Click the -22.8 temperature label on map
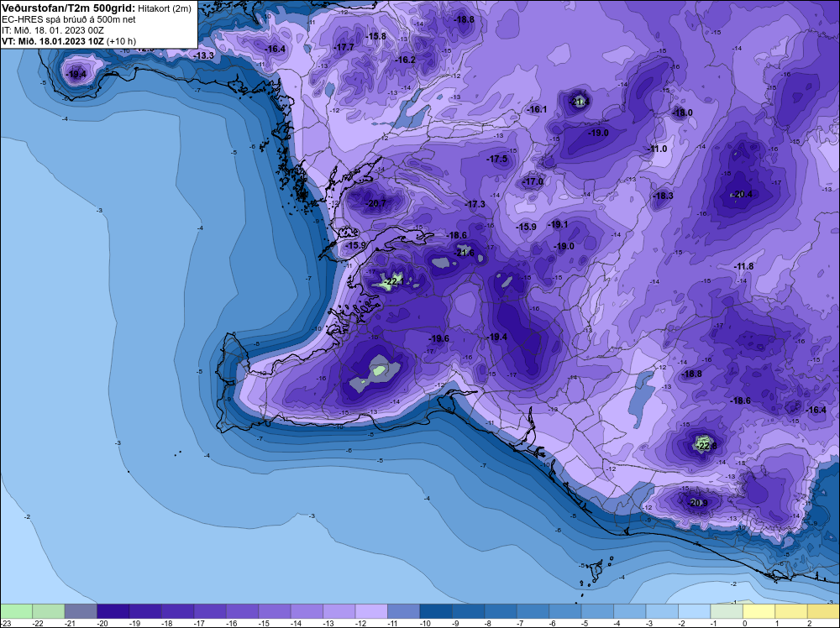Viewport: 840px width, 628px height. pos(706,446)
